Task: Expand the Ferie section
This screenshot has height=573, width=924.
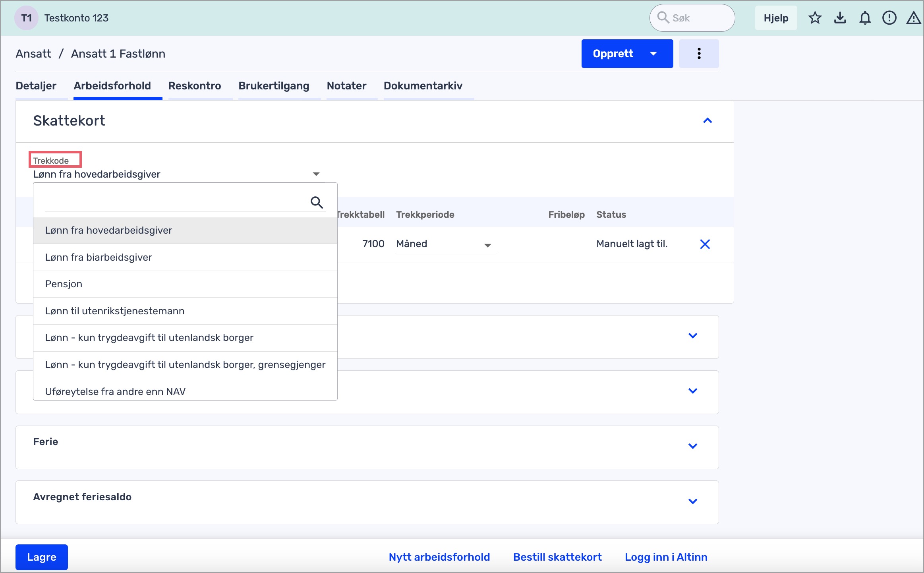Action: (693, 446)
